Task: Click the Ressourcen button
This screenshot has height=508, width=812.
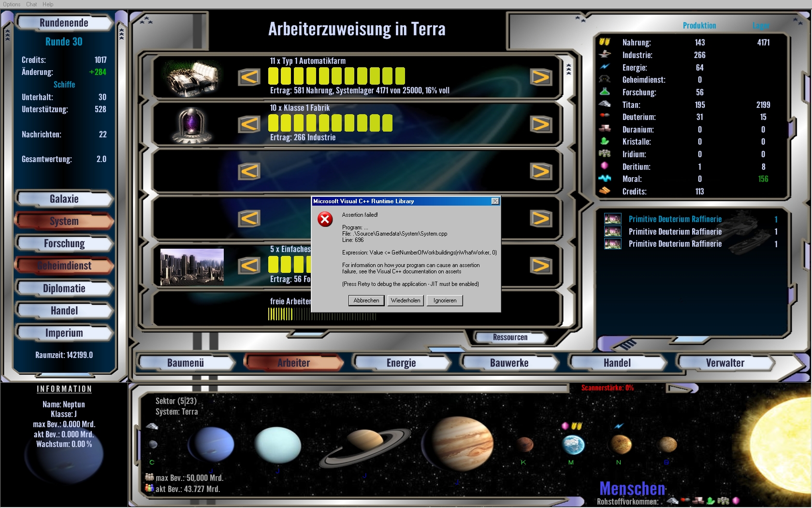Action: (510, 337)
